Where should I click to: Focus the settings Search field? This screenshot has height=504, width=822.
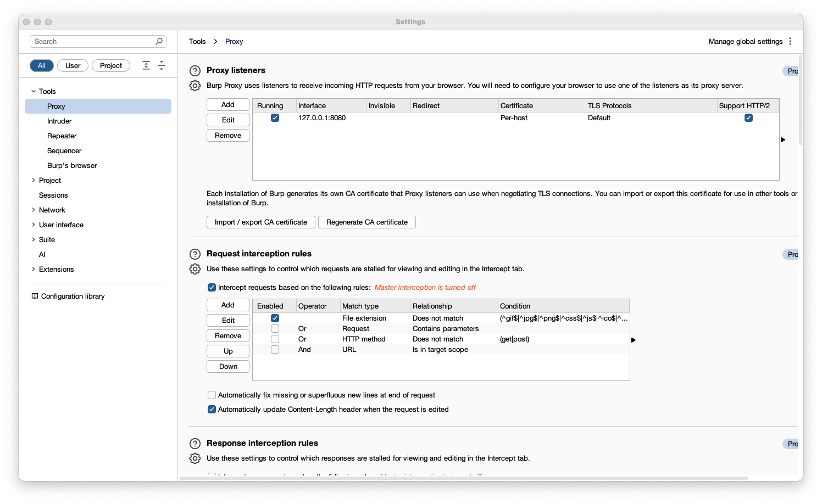click(x=98, y=41)
